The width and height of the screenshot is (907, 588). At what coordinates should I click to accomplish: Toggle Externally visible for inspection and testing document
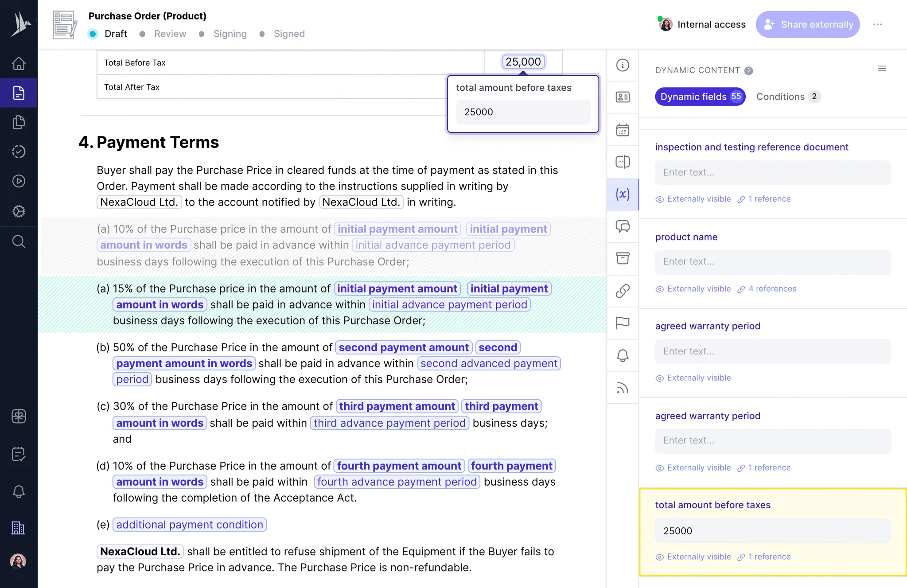693,199
